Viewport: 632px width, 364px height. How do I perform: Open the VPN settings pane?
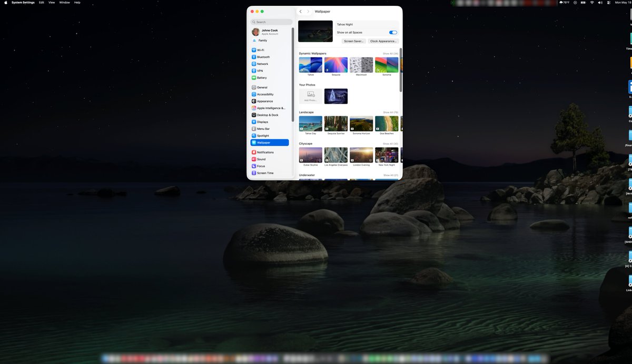point(270,70)
